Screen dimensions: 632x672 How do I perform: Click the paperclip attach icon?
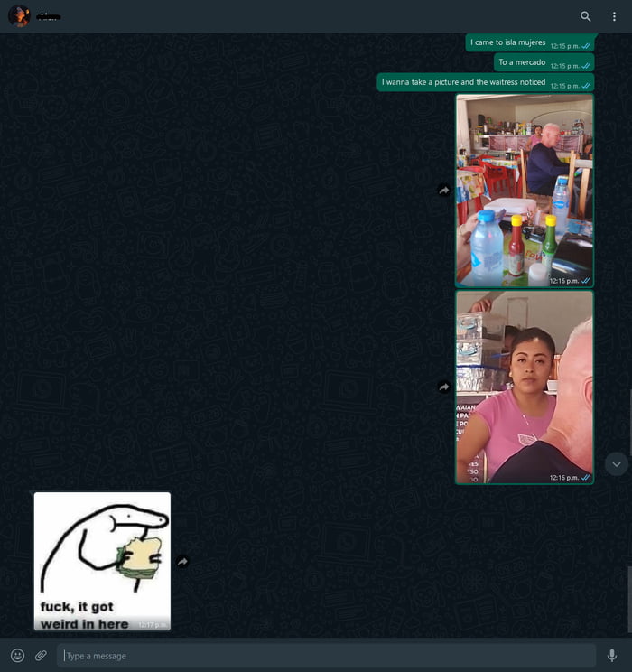41,655
